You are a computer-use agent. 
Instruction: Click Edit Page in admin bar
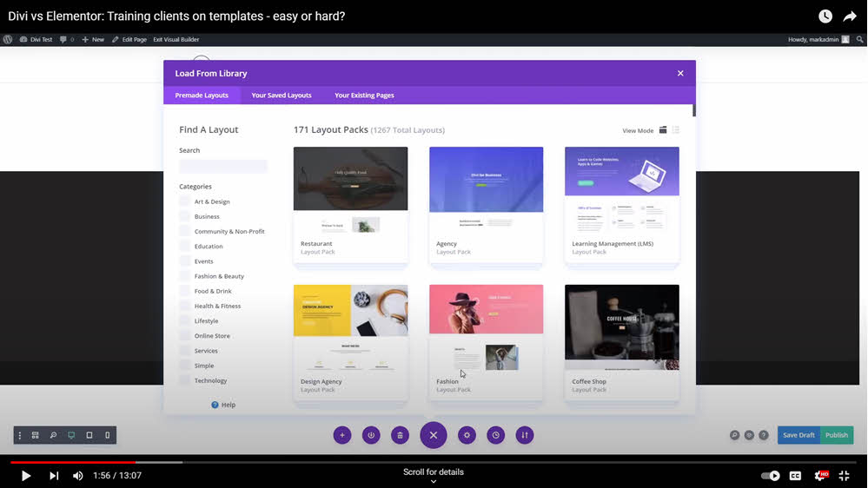pos(129,39)
